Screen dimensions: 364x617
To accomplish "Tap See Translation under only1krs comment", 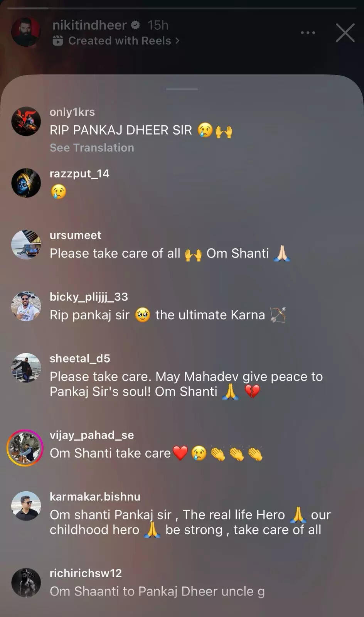I will coord(92,148).
